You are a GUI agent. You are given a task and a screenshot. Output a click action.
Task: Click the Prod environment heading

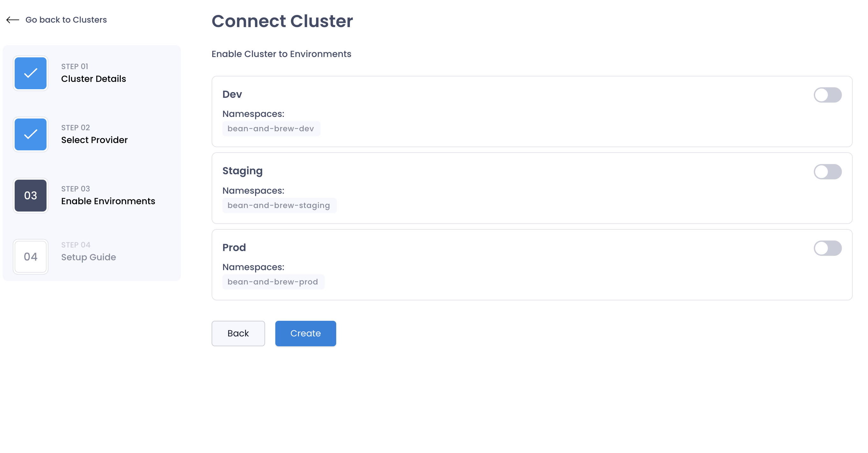tap(234, 248)
